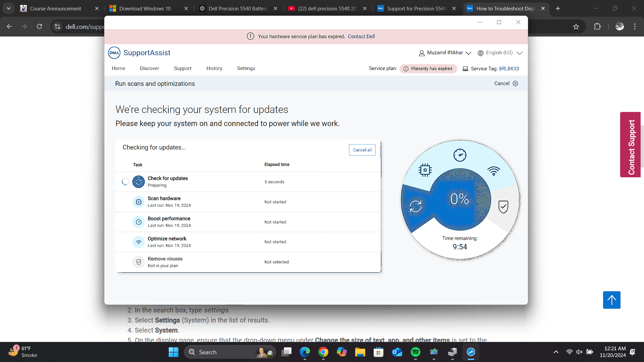The height and width of the screenshot is (362, 644).
Task: Click the Not selected status for Remove viruses
Action: [x=276, y=262]
